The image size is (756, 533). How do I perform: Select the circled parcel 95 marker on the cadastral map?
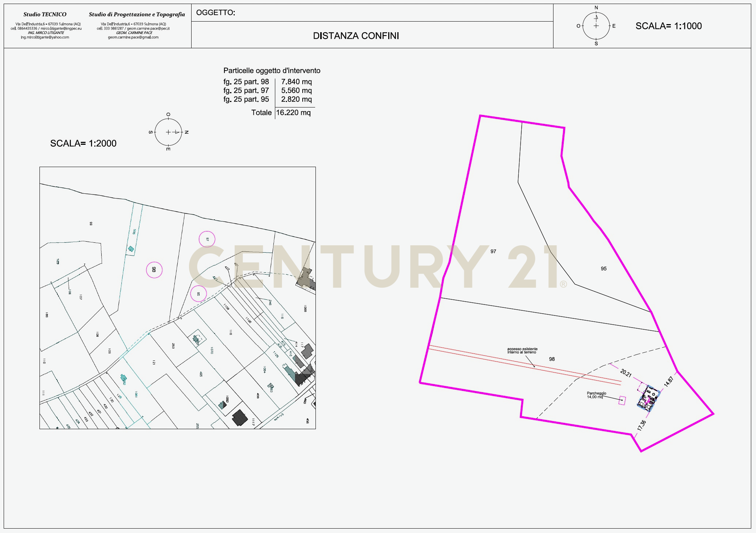pos(199,294)
